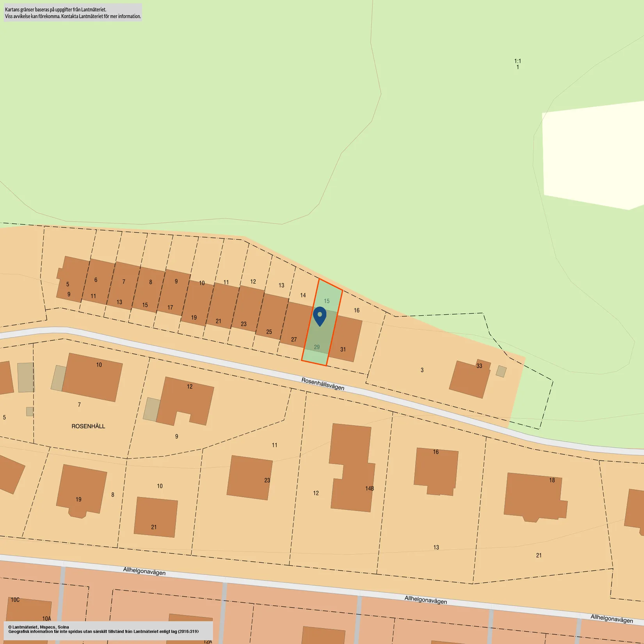The height and width of the screenshot is (644, 644).
Task: Click the Lantmäteriet boundary disclaimer at top
Action: 73,12
